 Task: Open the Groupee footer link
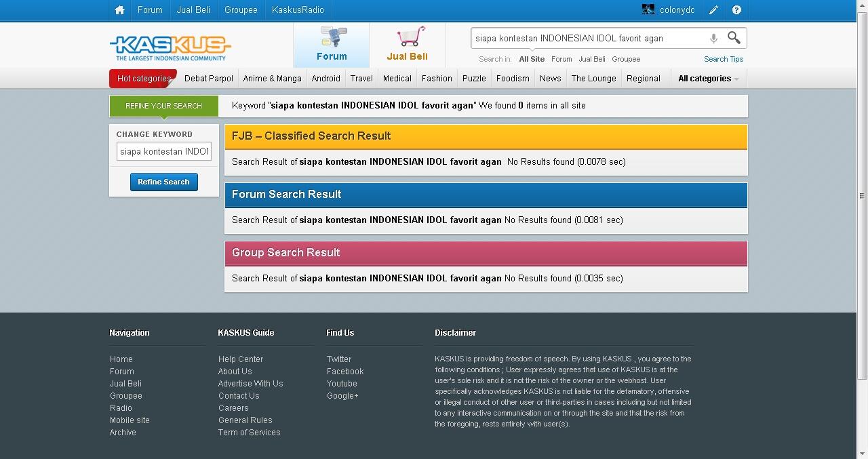(126, 396)
